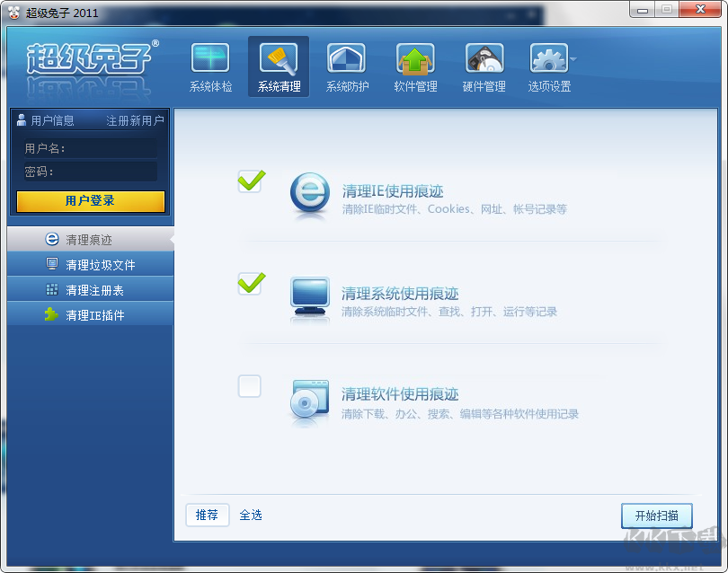Open the 软件管理 software management icon
The image size is (728, 573).
tap(414, 65)
